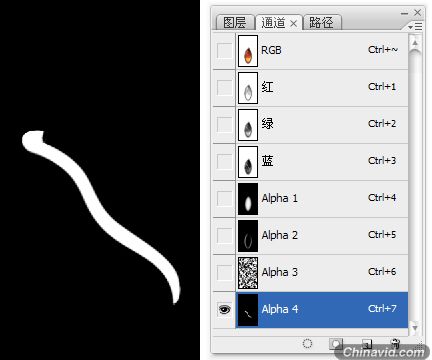This screenshot has width=432, height=360.
Task: Click delete channel trash icon
Action: click(x=395, y=343)
